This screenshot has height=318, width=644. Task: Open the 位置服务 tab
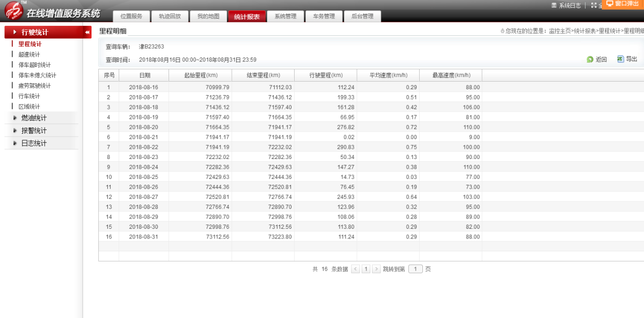click(131, 17)
